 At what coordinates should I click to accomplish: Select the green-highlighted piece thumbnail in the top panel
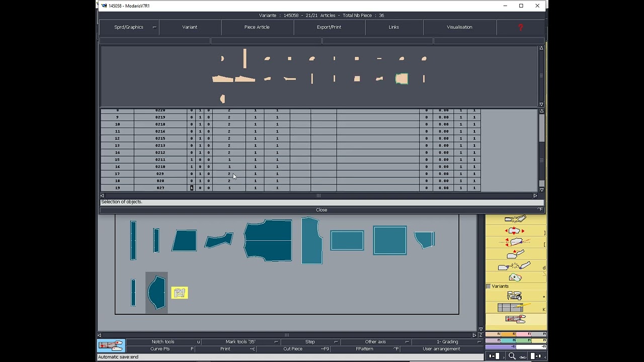coord(401,78)
